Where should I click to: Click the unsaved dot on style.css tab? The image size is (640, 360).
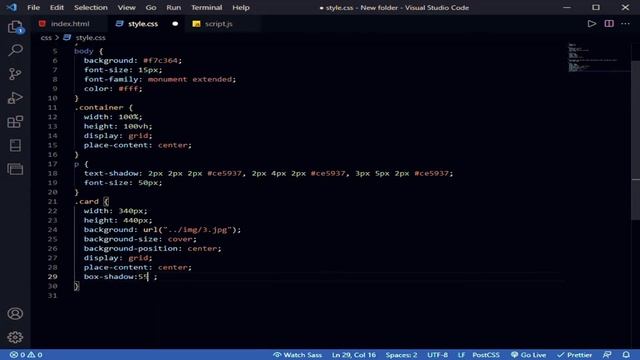[x=175, y=24]
